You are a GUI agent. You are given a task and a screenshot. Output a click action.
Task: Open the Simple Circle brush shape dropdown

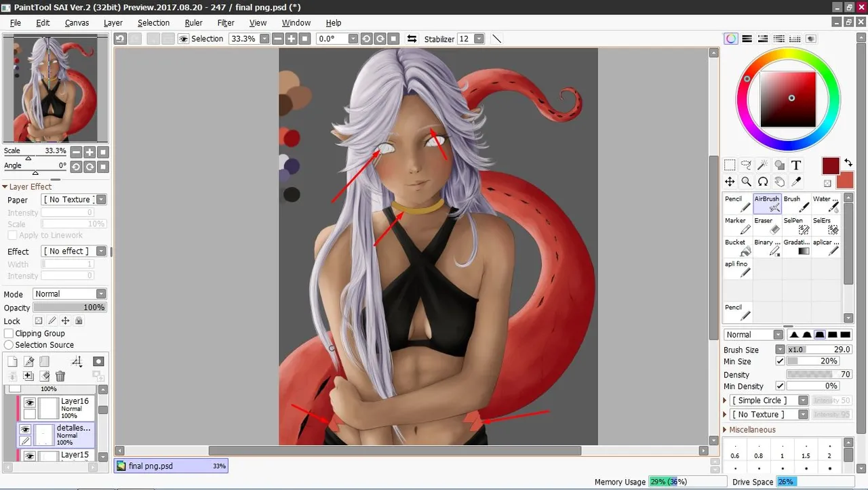tap(803, 401)
